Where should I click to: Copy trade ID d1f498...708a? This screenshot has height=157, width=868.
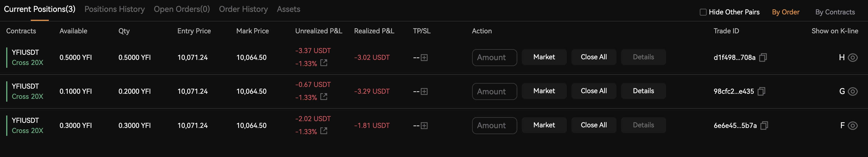coord(763,58)
